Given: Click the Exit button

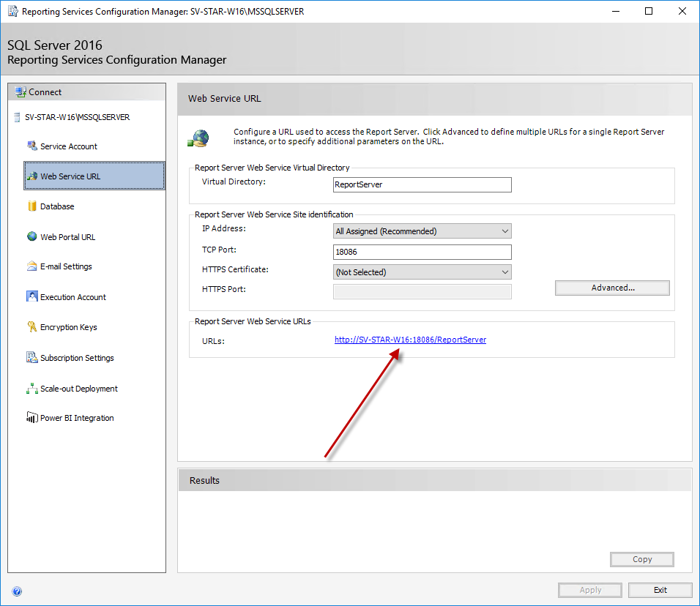Looking at the screenshot, I should [x=660, y=590].
